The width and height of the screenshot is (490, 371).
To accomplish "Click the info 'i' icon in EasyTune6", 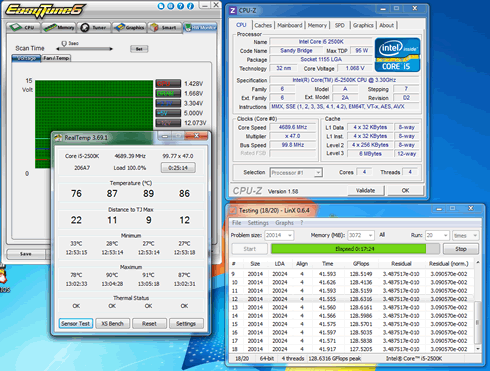I will pyautogui.click(x=190, y=6).
